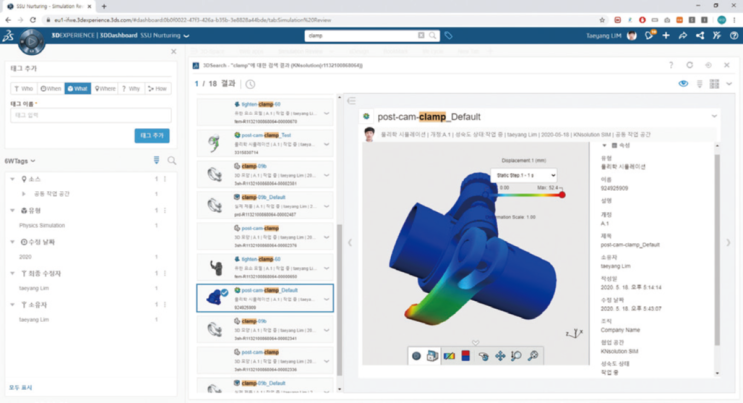The height and width of the screenshot is (403, 743).
Task: Bookmark the page with the star icon
Action: tap(602, 20)
